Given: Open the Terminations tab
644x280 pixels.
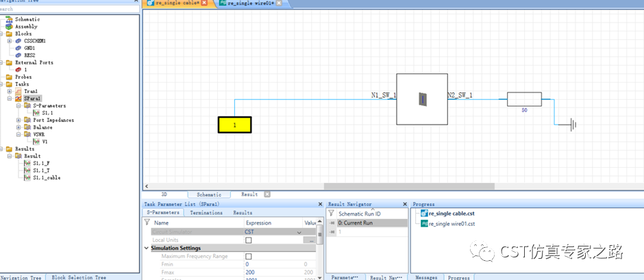Looking at the screenshot, I should tap(206, 213).
